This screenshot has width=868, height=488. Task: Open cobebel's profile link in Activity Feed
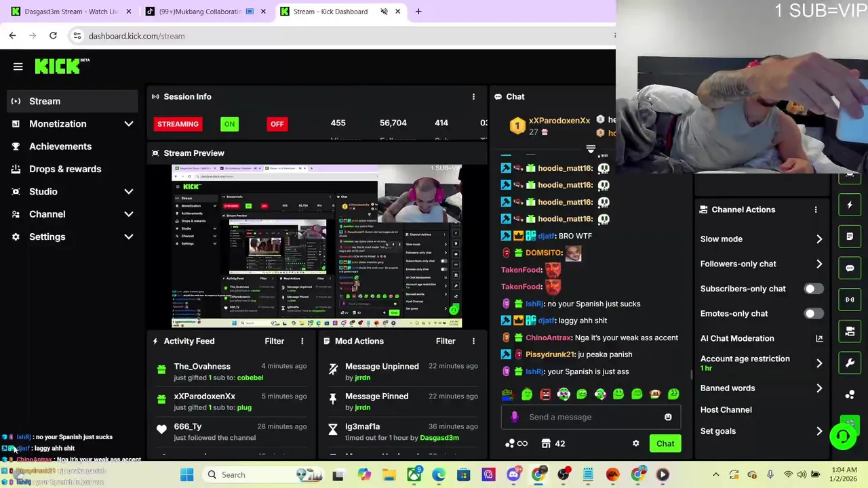click(x=250, y=378)
